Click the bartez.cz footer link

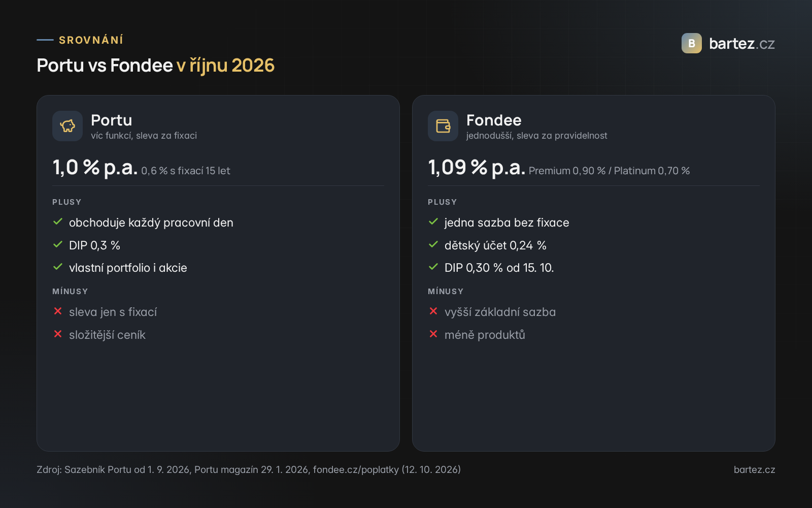(754, 470)
